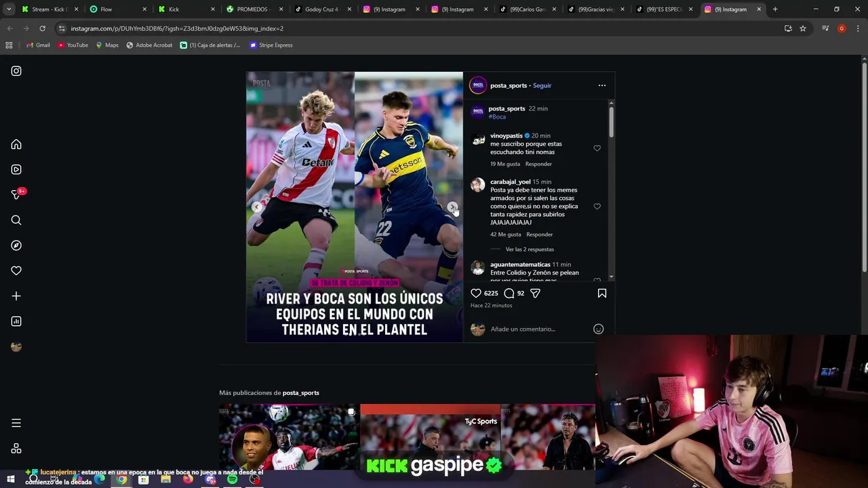Switch to Stream - Kick browser tab
868x488 pixels.
[49, 9]
